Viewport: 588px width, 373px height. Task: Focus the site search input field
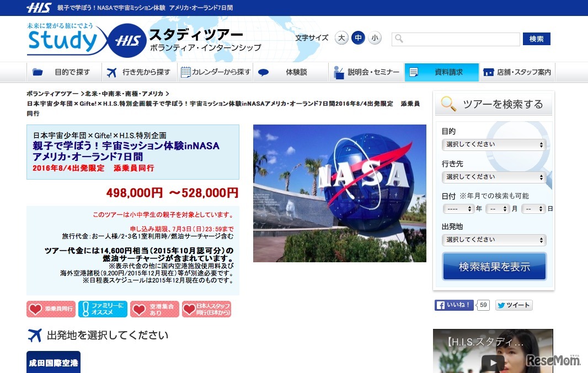(456, 39)
